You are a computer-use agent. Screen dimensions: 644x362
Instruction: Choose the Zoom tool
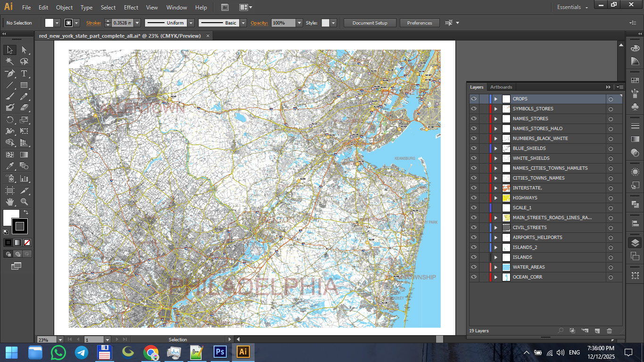24,202
